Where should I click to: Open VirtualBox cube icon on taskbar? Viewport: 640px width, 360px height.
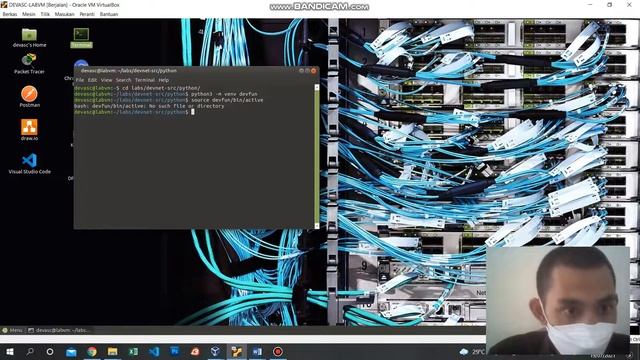coord(216,351)
